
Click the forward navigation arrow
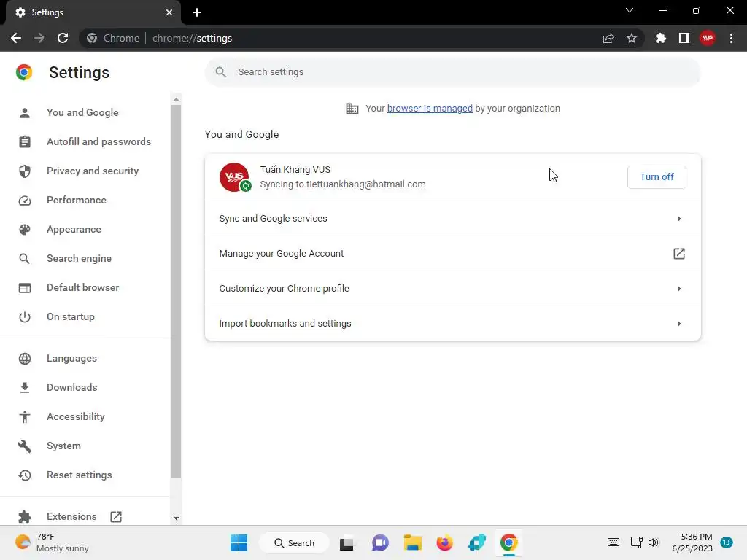tap(39, 38)
